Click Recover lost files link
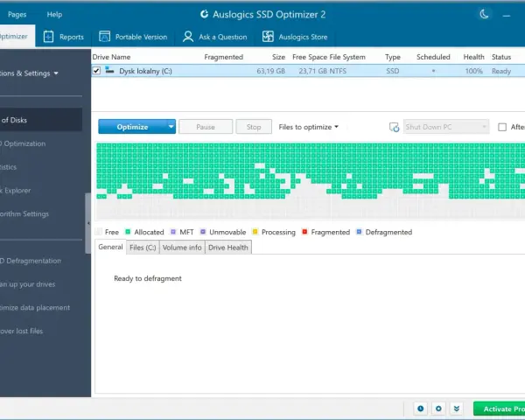This screenshot has width=525, height=420. pos(21,331)
